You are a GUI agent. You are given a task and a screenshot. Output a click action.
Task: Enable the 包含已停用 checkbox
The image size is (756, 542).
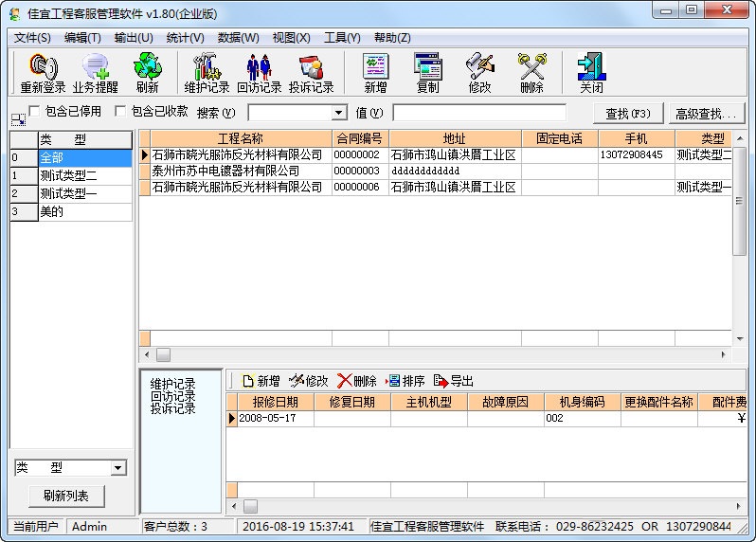pyautogui.click(x=34, y=112)
